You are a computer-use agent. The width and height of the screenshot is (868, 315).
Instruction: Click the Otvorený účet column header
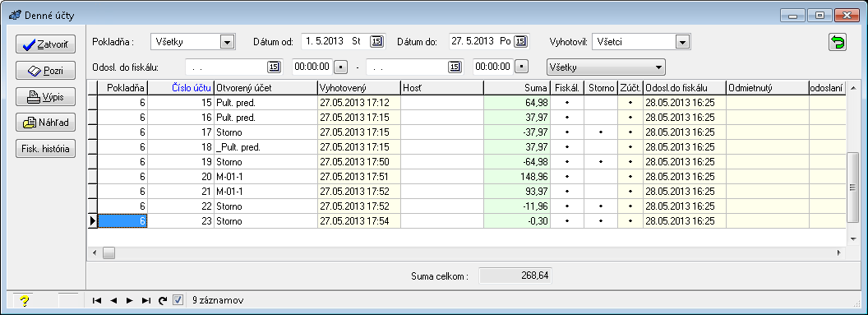[265, 87]
